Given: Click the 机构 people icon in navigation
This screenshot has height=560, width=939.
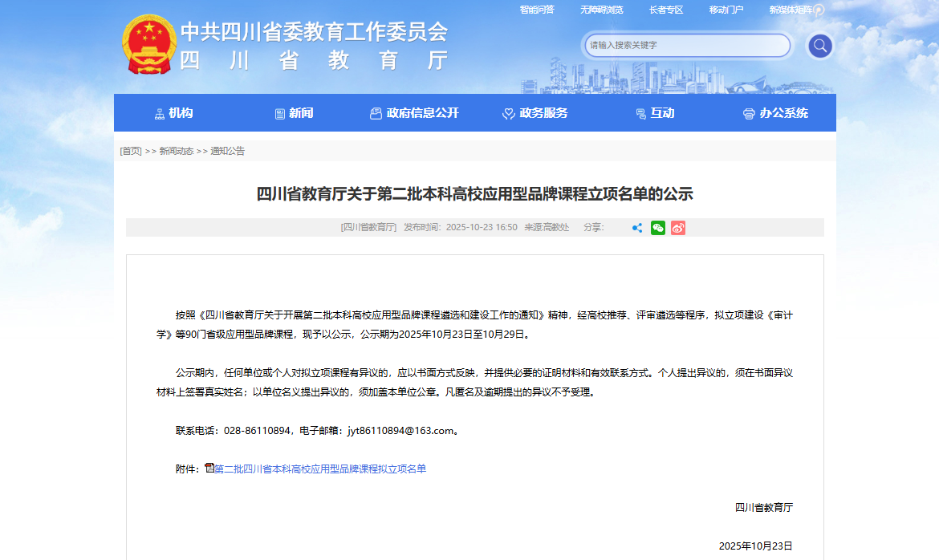Looking at the screenshot, I should click(x=160, y=112).
